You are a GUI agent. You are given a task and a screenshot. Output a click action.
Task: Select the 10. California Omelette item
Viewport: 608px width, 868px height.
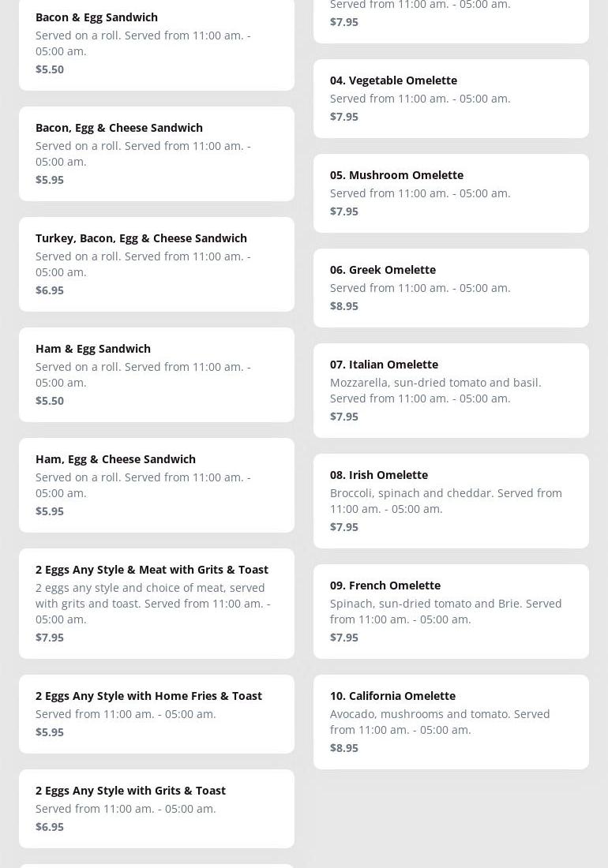point(451,721)
